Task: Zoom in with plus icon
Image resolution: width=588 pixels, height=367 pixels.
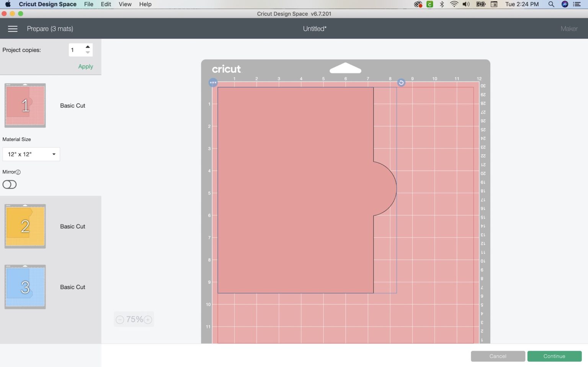Action: click(148, 319)
